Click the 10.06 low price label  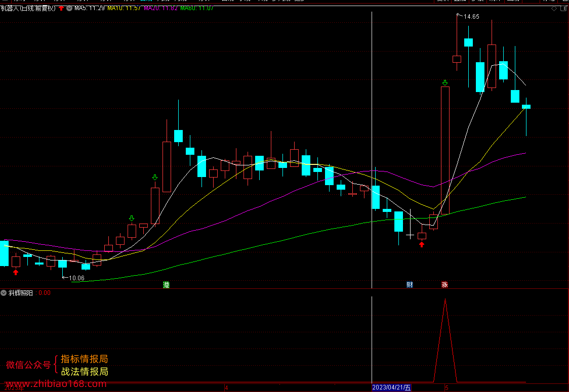tap(76, 278)
